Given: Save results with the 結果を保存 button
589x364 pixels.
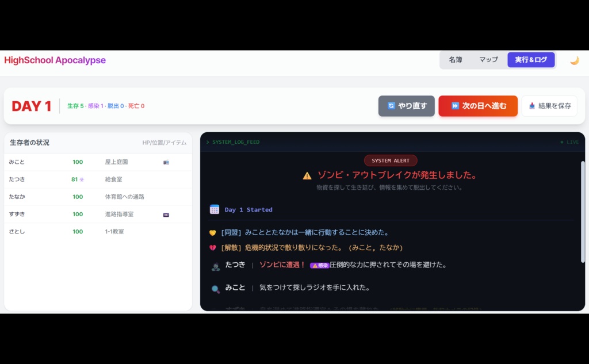Looking at the screenshot, I should [x=549, y=106].
